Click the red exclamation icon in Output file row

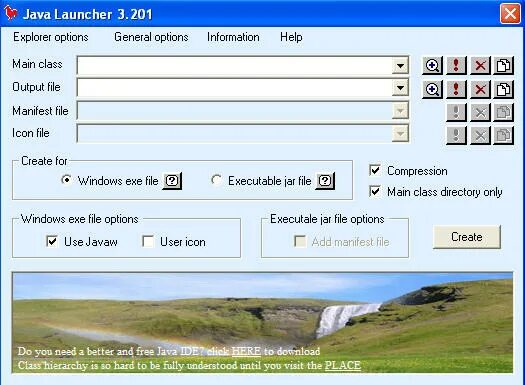tap(456, 89)
